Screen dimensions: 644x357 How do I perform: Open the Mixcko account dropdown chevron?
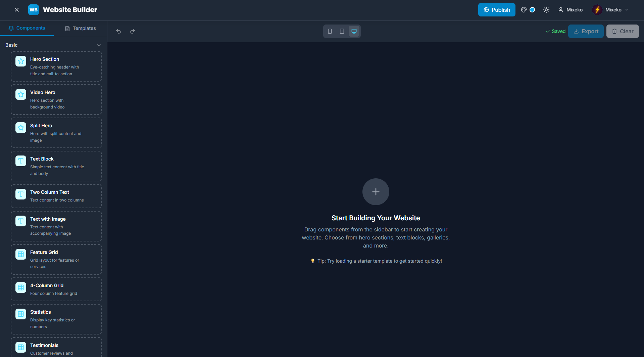pyautogui.click(x=627, y=10)
